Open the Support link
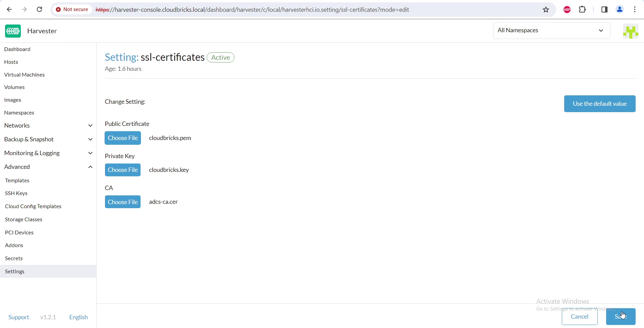The width and height of the screenshot is (644, 328). [19, 317]
